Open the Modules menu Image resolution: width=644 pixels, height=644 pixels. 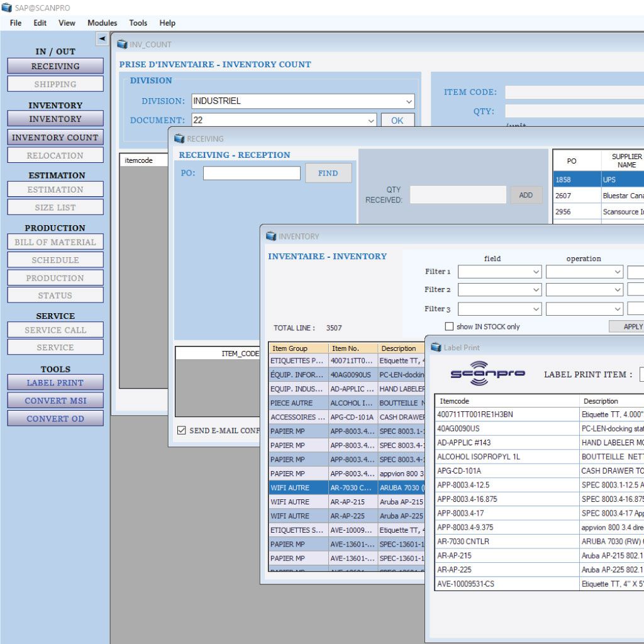102,23
